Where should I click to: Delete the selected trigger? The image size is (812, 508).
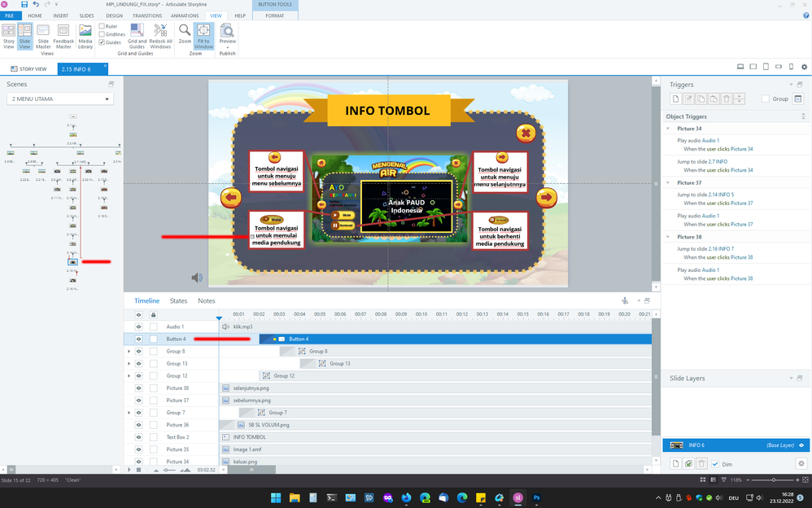(x=727, y=99)
